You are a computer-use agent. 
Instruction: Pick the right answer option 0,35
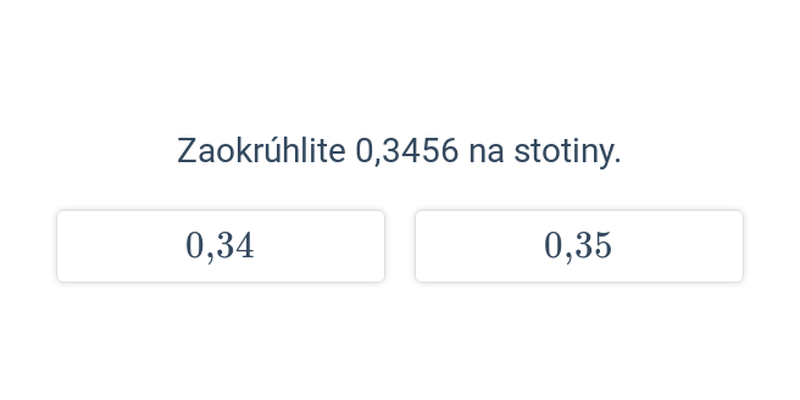point(579,246)
